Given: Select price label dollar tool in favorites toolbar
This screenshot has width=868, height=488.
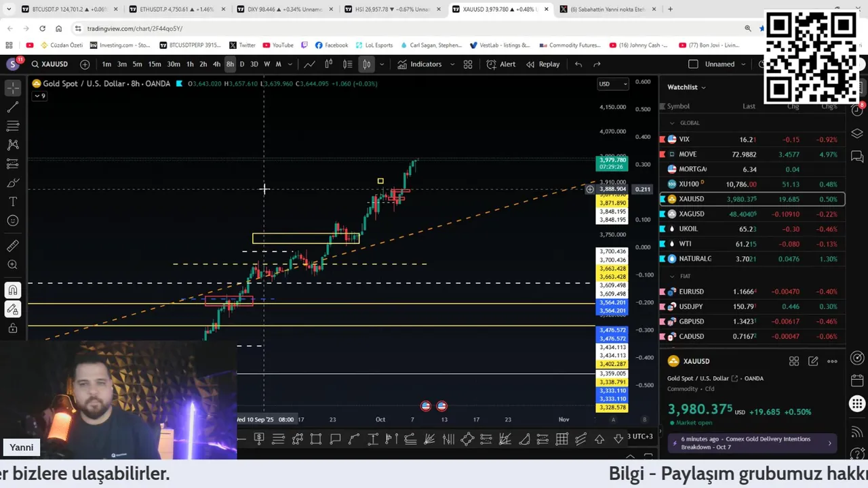Looking at the screenshot, I should [259, 439].
